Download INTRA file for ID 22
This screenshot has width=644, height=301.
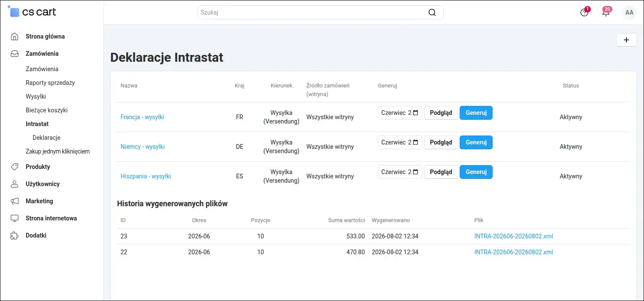click(x=514, y=252)
